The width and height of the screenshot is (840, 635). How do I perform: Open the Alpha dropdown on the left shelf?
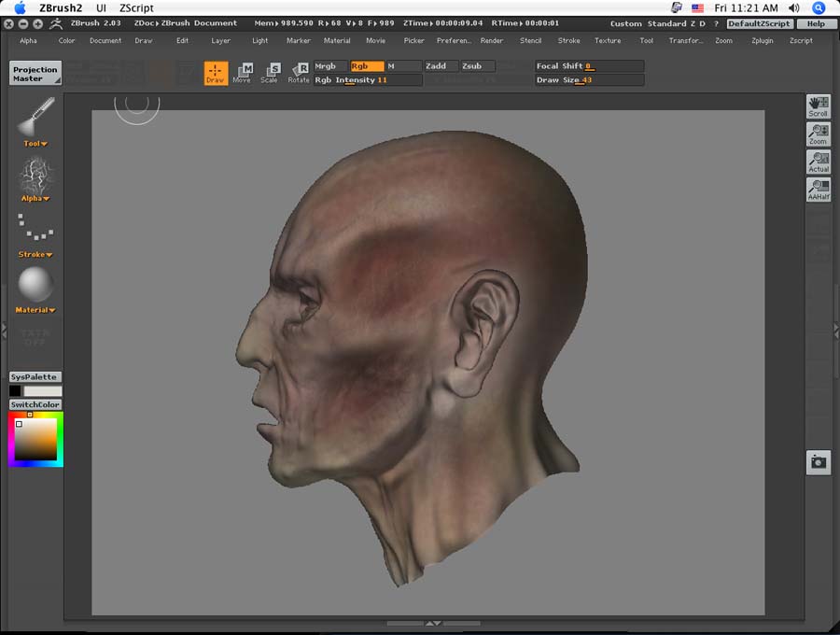click(35, 198)
